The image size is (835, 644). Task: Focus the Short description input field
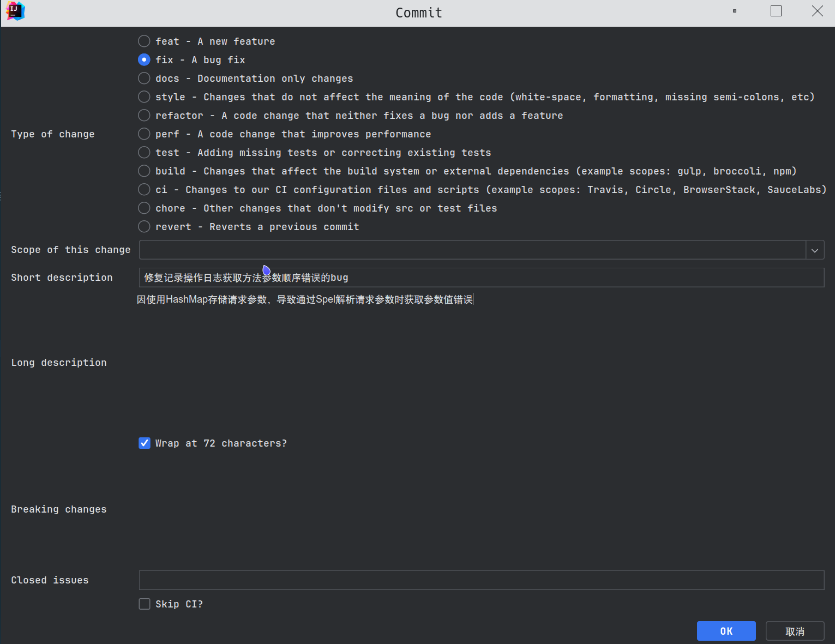(482, 278)
